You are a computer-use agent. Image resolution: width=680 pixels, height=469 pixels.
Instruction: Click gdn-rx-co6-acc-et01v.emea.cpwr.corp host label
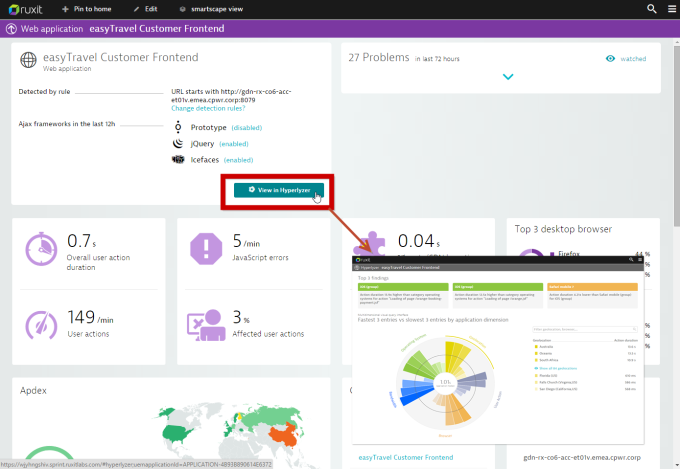pos(582,457)
